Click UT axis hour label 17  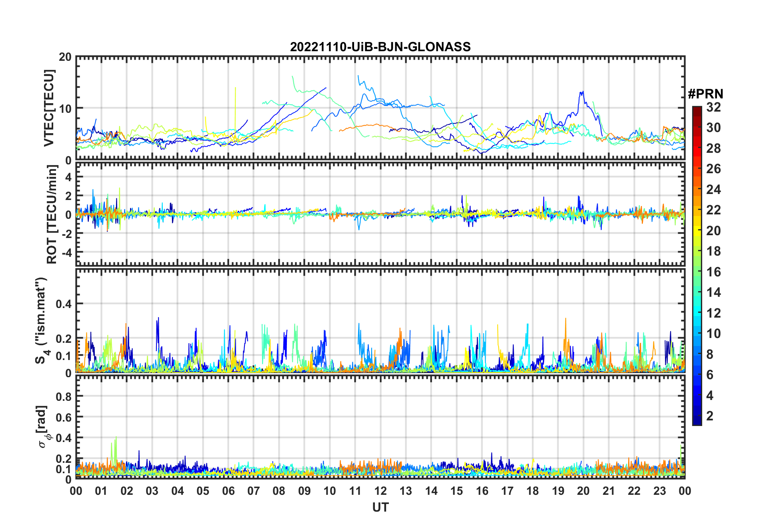click(507, 491)
